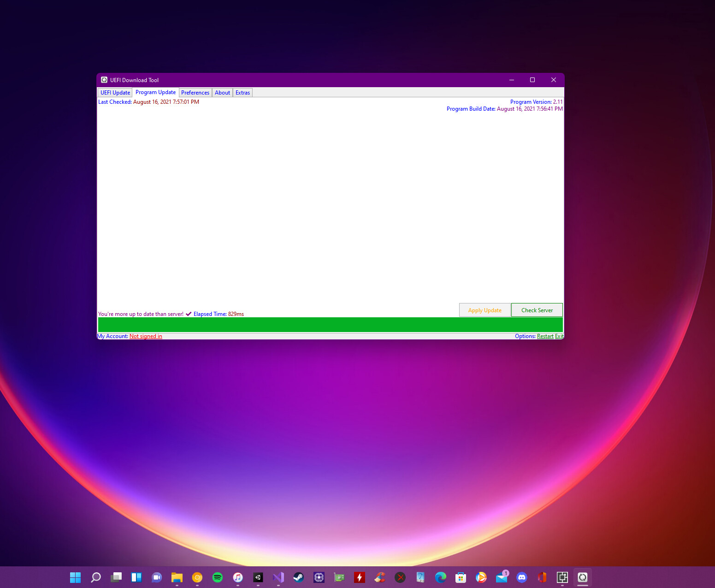This screenshot has height=588, width=715.
Task: Open the media player app on taskbar
Action: coord(481,577)
